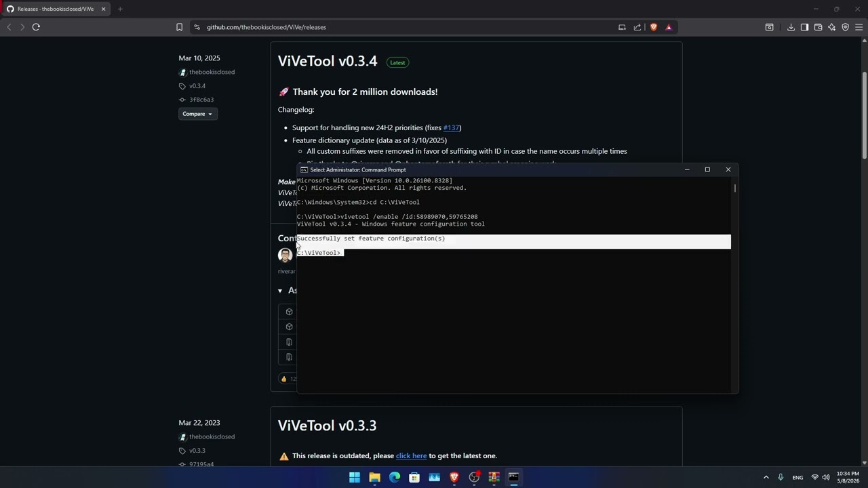Image resolution: width=868 pixels, height=488 pixels.
Task: Open Microsoft Edge from taskbar
Action: pos(395,477)
